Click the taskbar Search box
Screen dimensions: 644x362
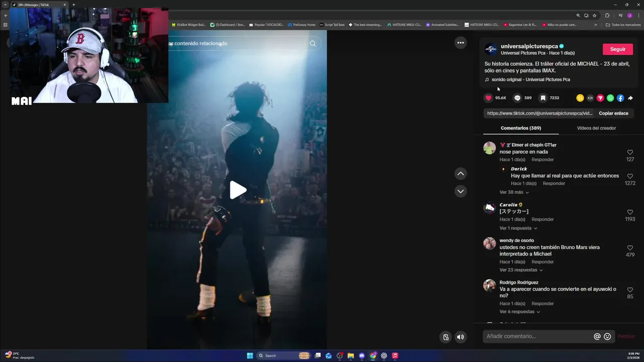coord(283,355)
